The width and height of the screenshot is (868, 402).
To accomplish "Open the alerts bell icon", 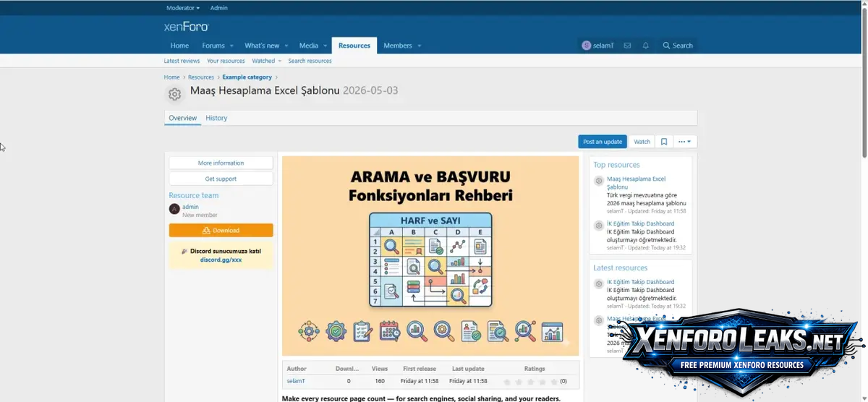I will coord(646,46).
